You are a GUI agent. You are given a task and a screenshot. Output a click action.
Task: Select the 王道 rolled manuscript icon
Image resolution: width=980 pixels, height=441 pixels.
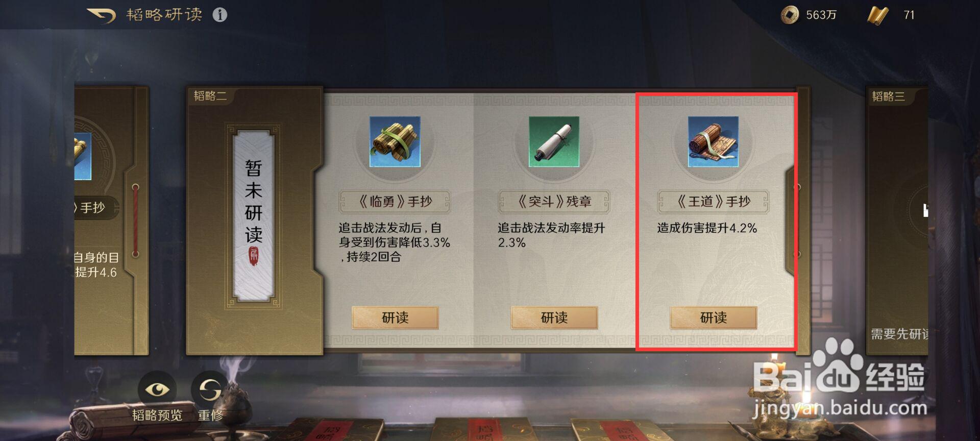pyautogui.click(x=713, y=141)
